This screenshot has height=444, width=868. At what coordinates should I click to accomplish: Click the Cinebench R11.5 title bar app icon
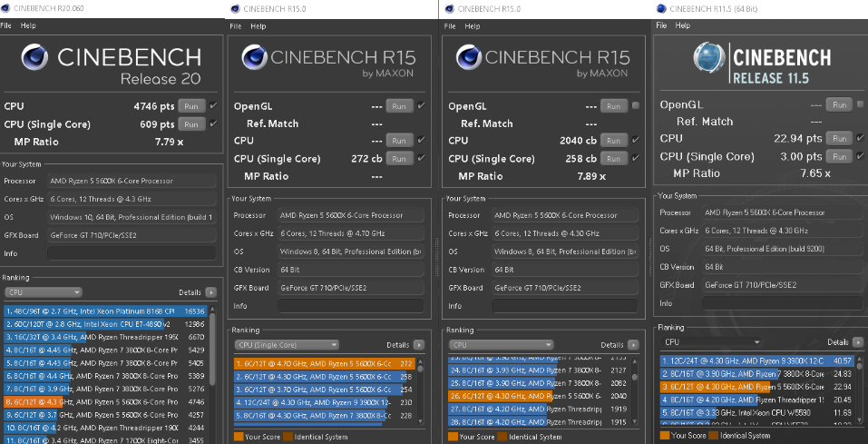pos(662,8)
